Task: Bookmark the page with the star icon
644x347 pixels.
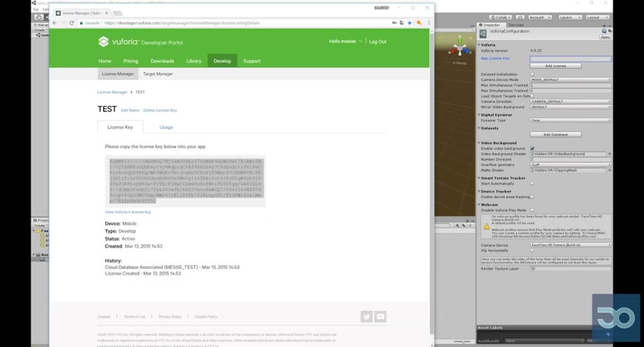Action: tap(409, 23)
